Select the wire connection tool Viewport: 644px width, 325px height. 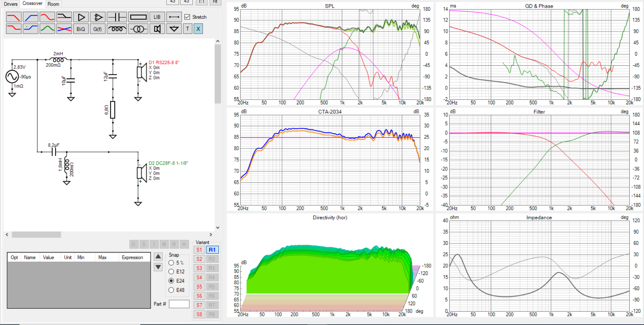point(174,17)
